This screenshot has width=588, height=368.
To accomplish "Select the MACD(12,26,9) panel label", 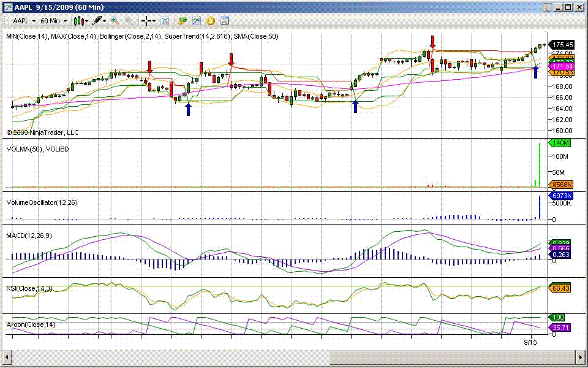I will pos(29,236).
